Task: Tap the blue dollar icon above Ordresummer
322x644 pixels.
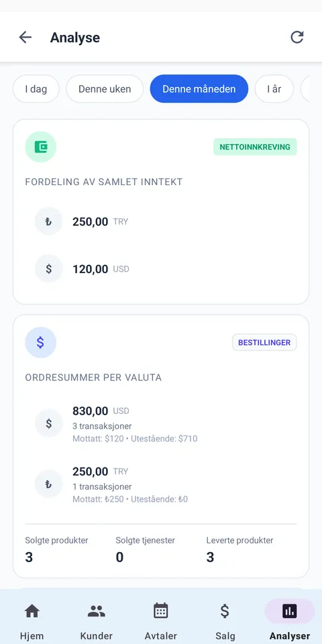Action: 41,343
